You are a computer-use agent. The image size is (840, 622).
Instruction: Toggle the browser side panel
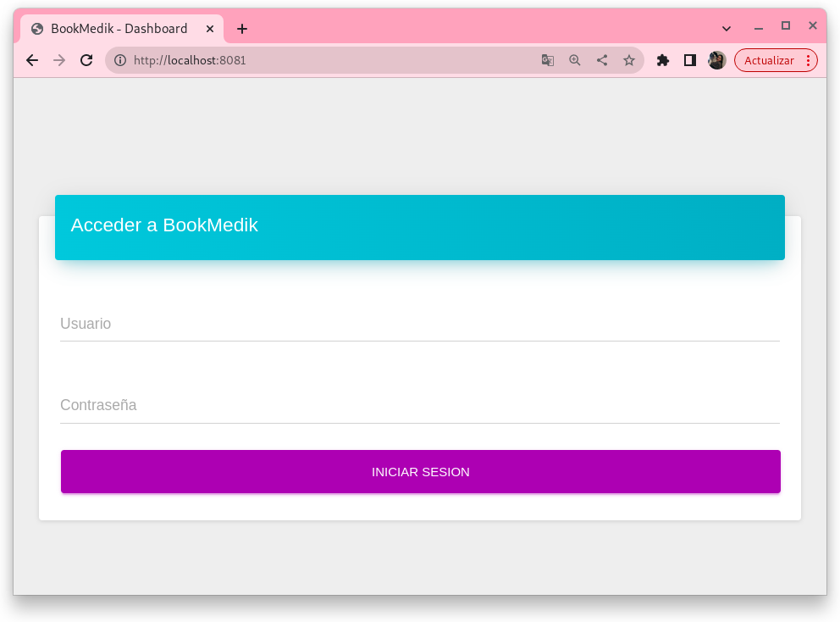pyautogui.click(x=690, y=60)
